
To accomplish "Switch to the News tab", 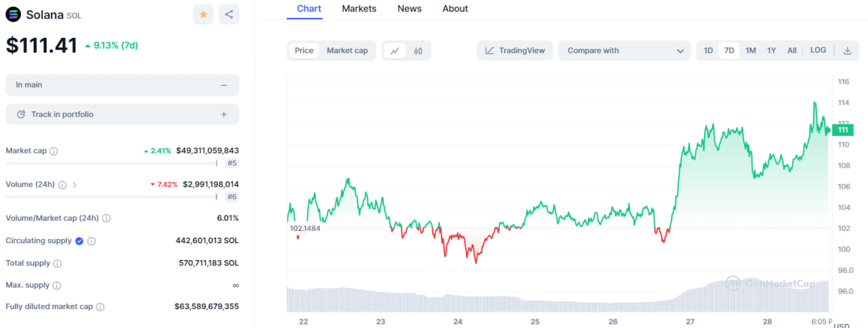I will (409, 9).
